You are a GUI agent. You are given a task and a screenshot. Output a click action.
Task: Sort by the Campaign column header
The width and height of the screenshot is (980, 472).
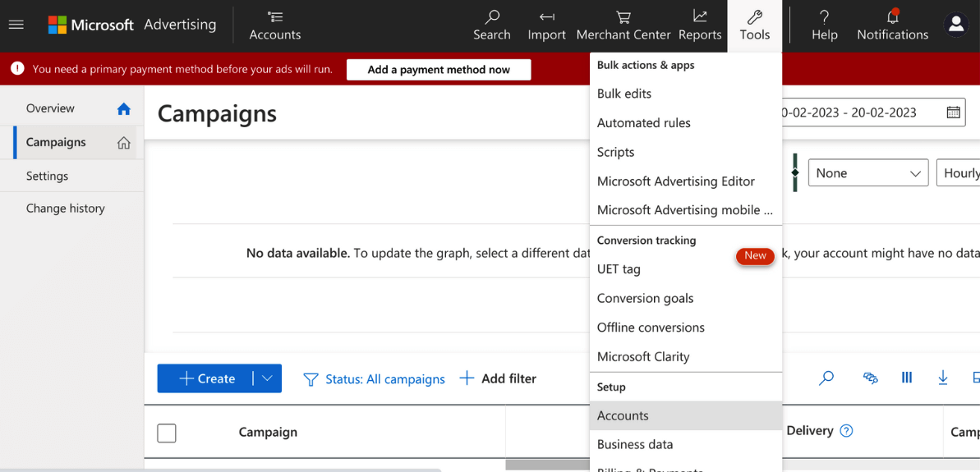coord(268,432)
